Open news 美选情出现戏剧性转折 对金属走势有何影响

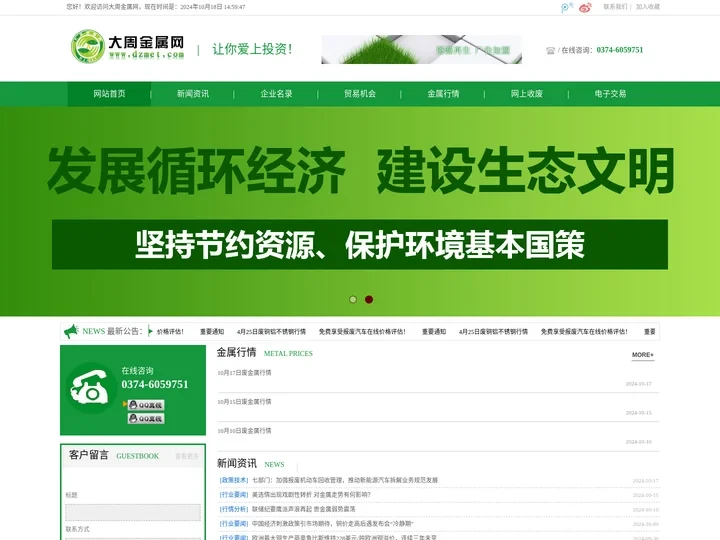coord(311,495)
